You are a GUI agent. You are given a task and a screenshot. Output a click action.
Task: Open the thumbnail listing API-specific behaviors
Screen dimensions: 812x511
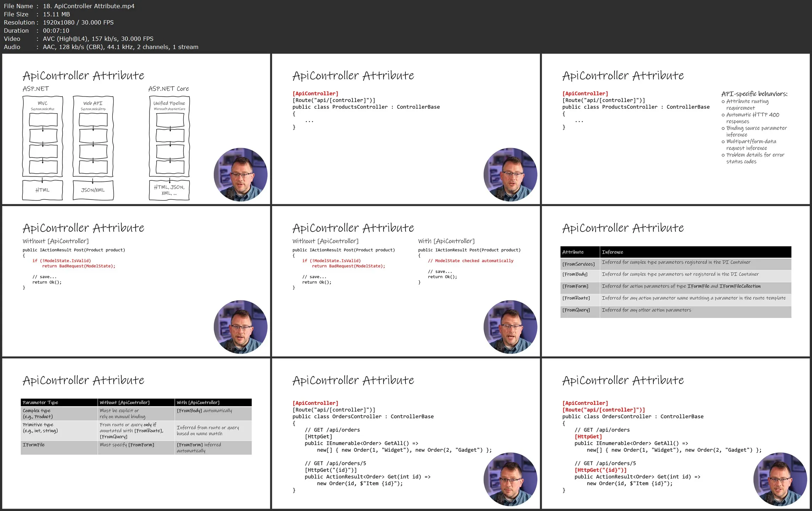[675, 129]
